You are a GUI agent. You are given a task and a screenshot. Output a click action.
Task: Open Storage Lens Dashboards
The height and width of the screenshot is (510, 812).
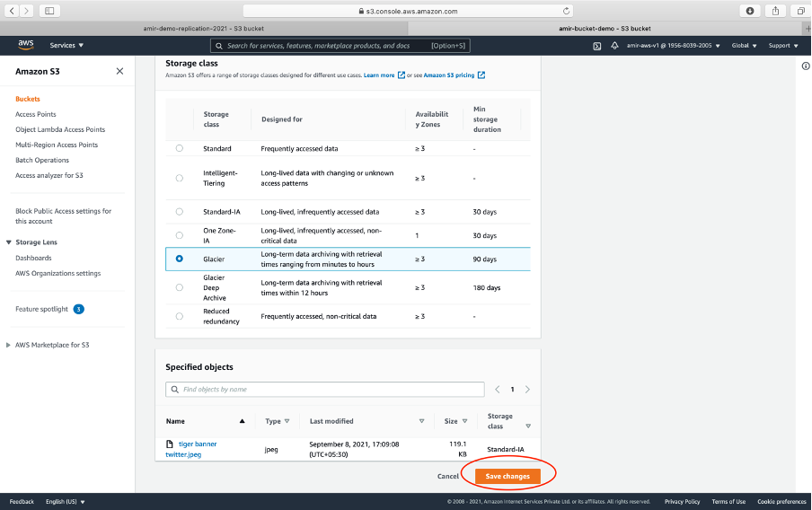click(33, 258)
